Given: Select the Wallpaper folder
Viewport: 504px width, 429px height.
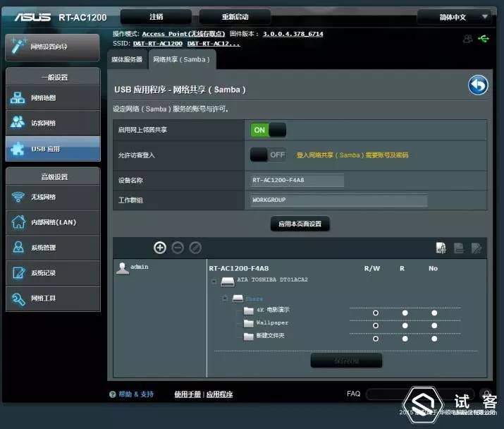Looking at the screenshot, I should click(272, 322).
